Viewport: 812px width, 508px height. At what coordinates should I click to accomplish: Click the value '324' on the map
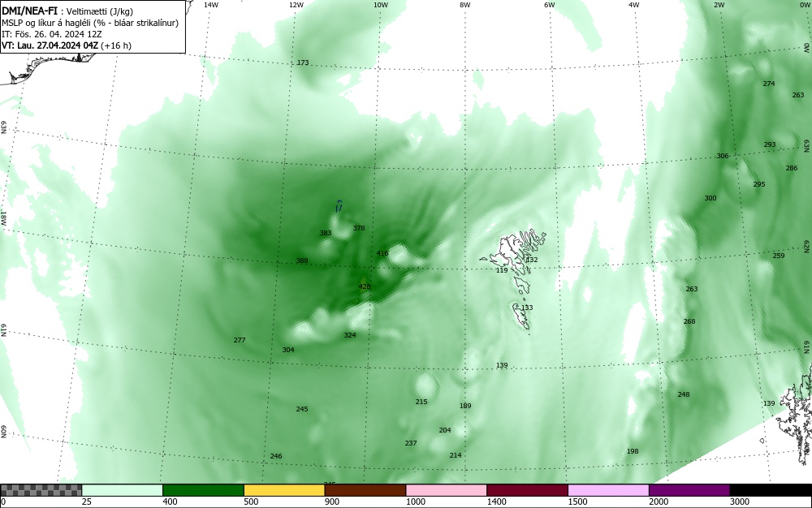click(x=350, y=335)
